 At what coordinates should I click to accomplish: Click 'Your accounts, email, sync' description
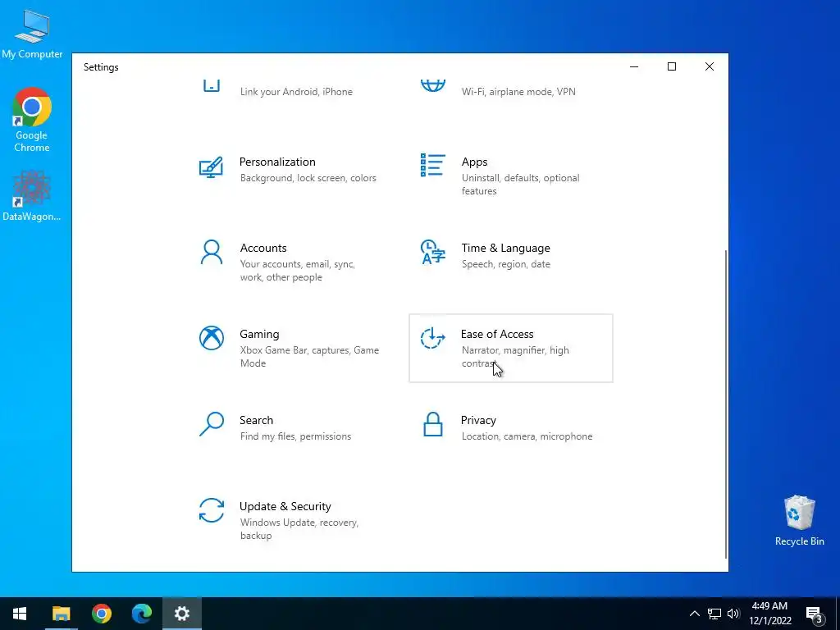[x=297, y=271]
